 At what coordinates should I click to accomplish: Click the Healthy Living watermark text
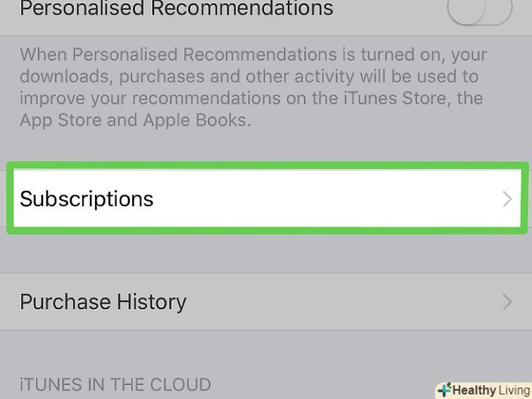tap(490, 389)
